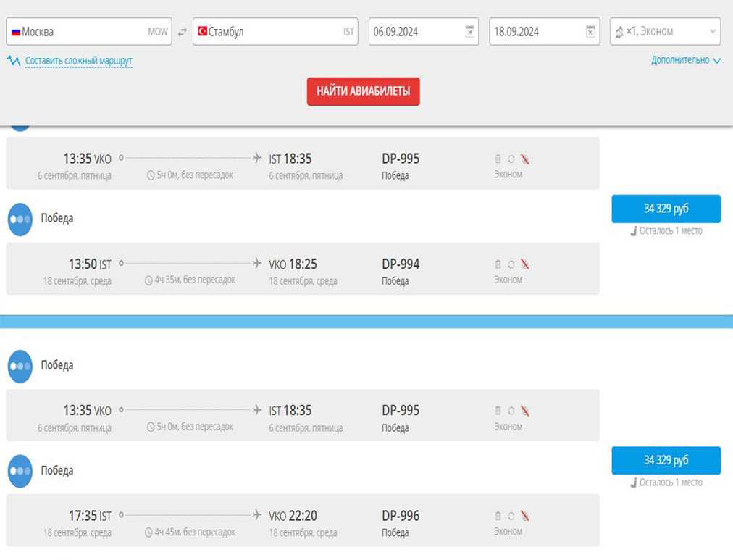
Task: Baggage icon on DP-994 flight row
Action: (x=498, y=264)
